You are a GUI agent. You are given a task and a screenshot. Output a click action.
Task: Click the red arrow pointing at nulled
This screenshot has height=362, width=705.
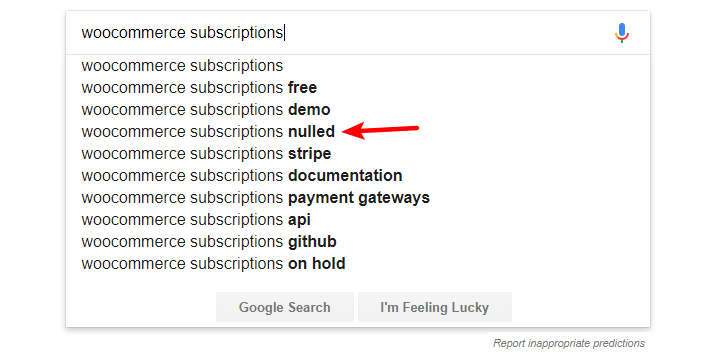380,131
